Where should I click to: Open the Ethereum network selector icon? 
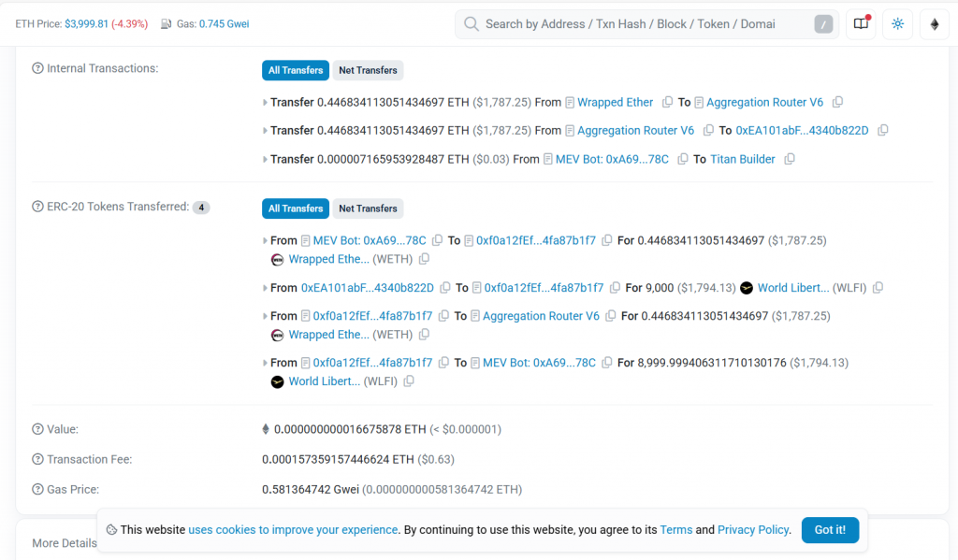pos(935,23)
